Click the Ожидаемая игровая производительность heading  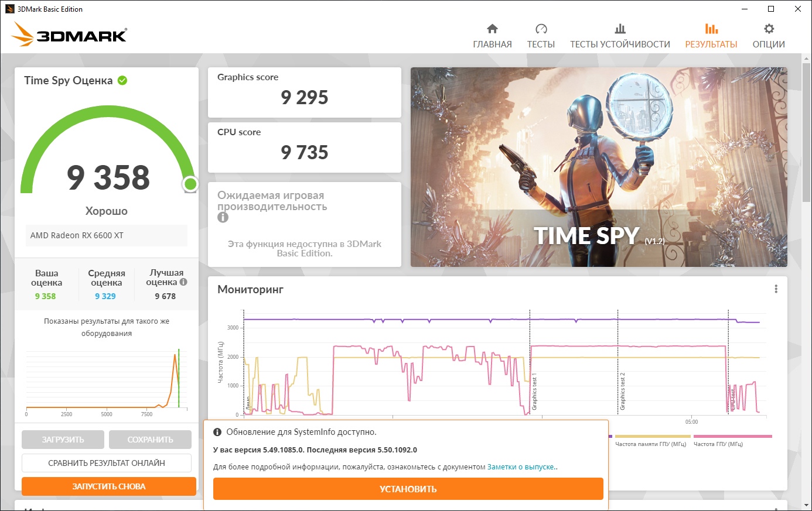pyautogui.click(x=272, y=201)
